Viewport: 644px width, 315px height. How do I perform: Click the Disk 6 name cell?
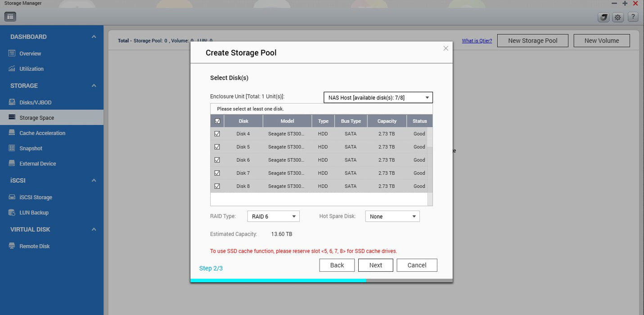(x=243, y=160)
